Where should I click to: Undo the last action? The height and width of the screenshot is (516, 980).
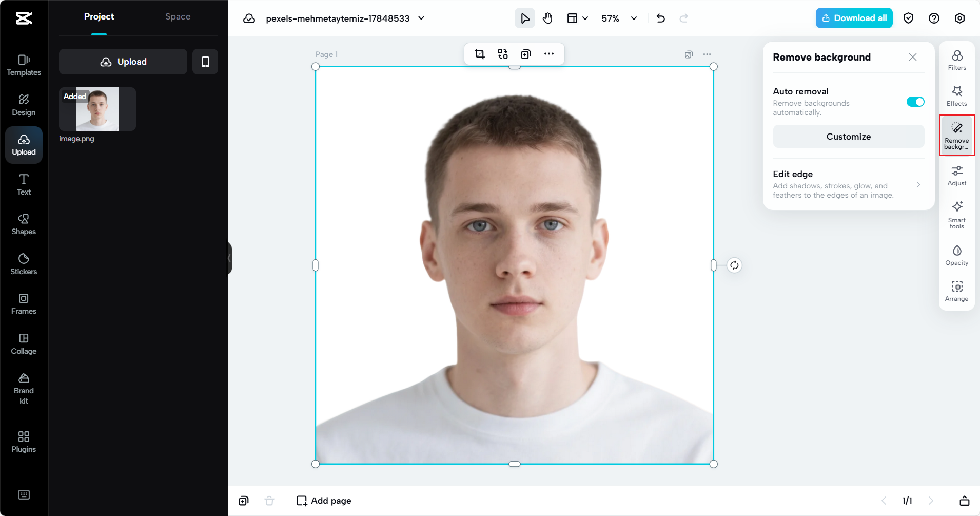660,18
